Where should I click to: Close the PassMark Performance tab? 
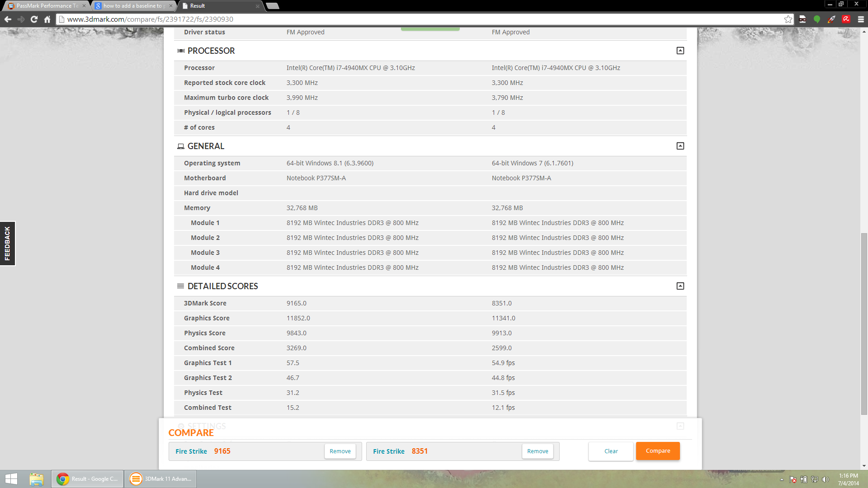[x=84, y=6]
